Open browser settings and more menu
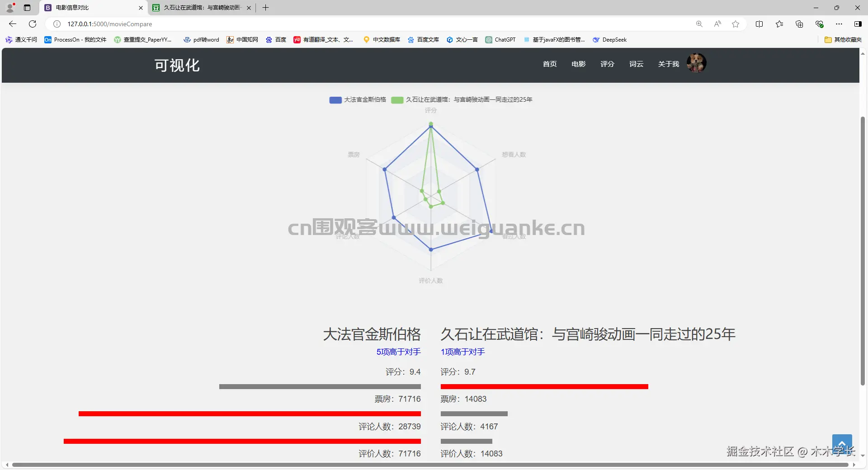Screen dimensions: 868x470 pyautogui.click(x=839, y=24)
